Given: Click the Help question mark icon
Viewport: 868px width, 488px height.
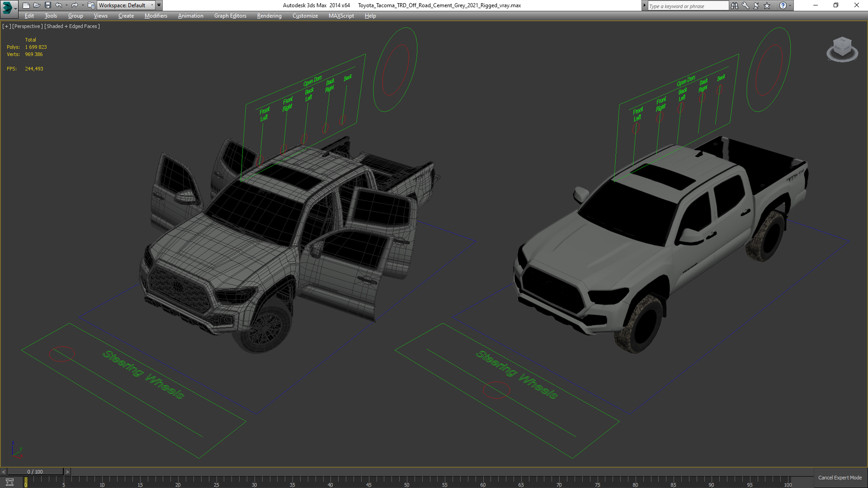Looking at the screenshot, I should (783, 5).
